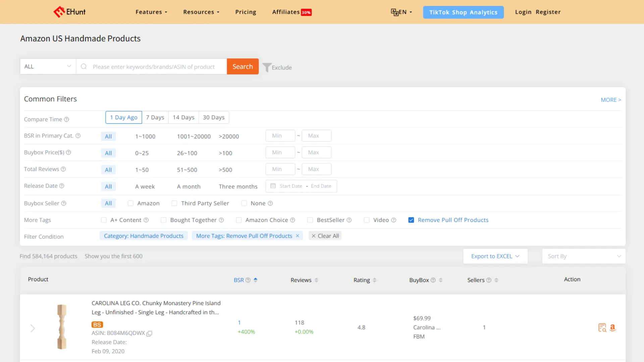Open the EHunt home page logo
The height and width of the screenshot is (362, 644).
pos(69,12)
